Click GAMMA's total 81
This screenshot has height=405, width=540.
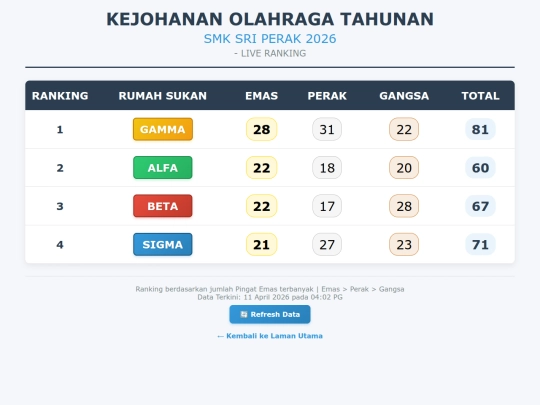[x=480, y=129]
